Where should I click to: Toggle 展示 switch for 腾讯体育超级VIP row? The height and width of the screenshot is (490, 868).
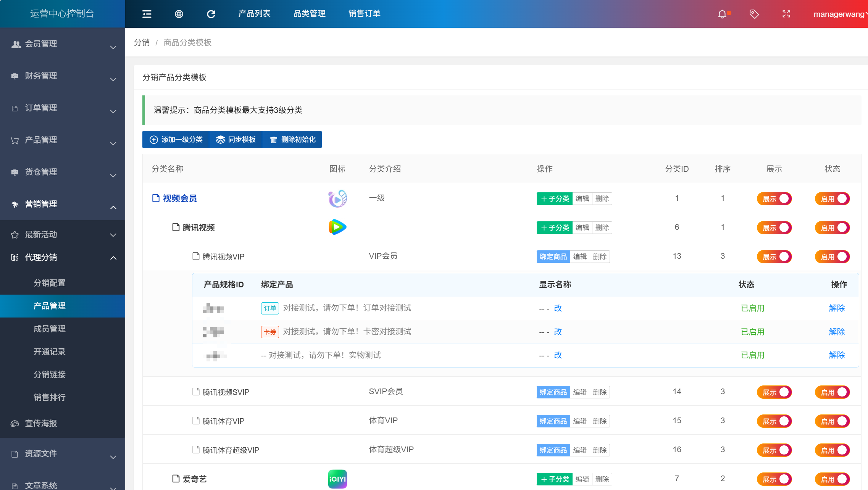coord(774,450)
